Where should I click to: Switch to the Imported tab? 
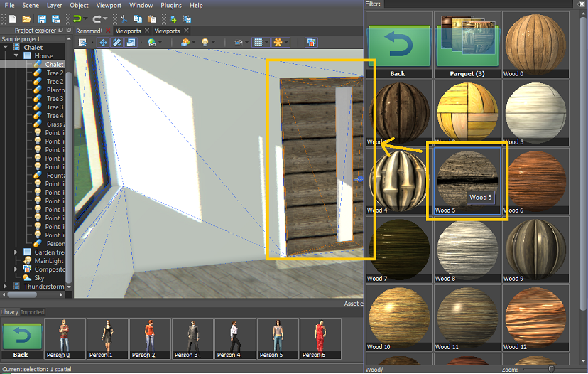coord(32,312)
